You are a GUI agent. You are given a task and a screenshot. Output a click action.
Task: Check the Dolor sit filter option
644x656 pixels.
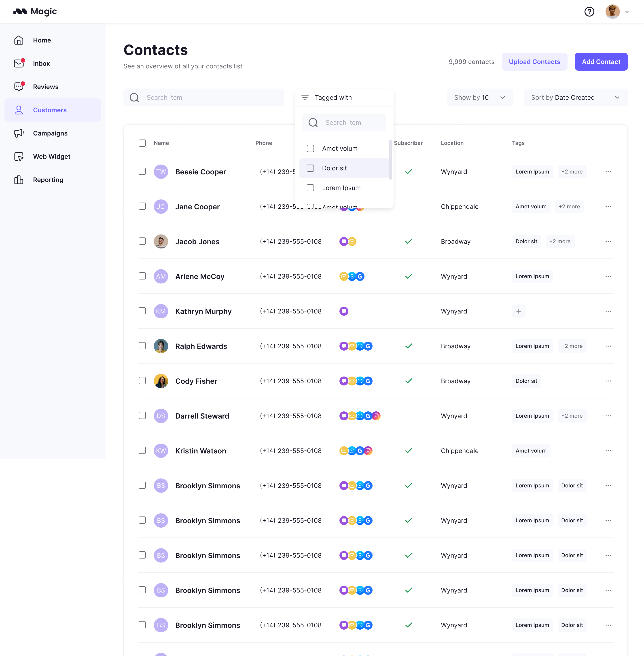310,168
